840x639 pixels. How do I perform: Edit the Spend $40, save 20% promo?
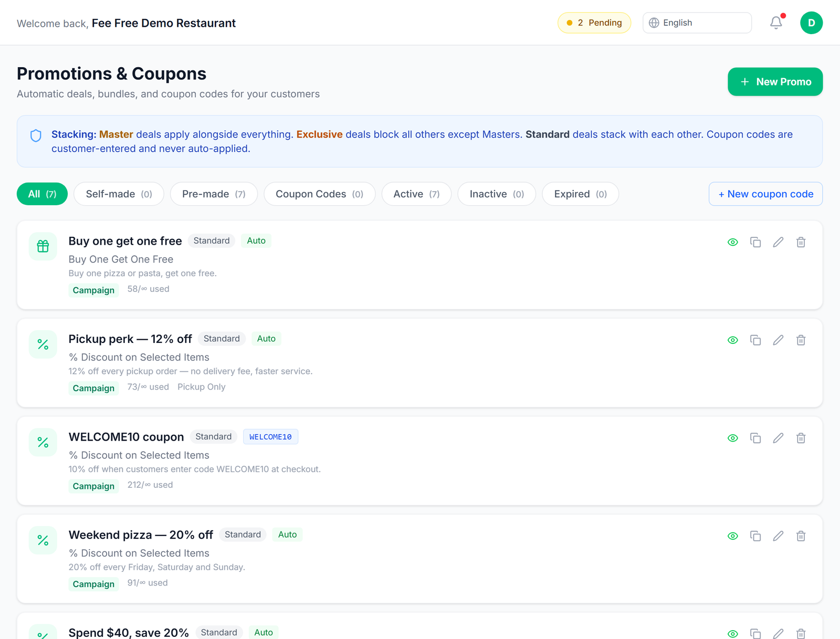click(x=778, y=633)
